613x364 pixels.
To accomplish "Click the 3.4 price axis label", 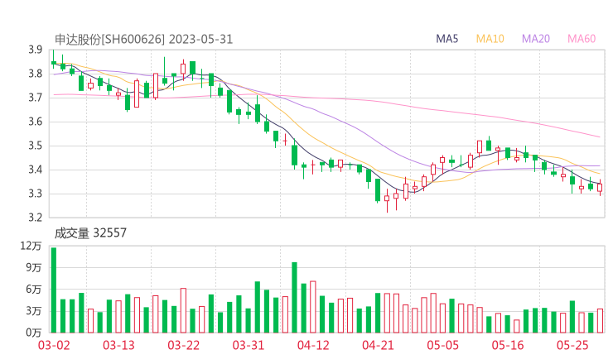I will pos(35,170).
